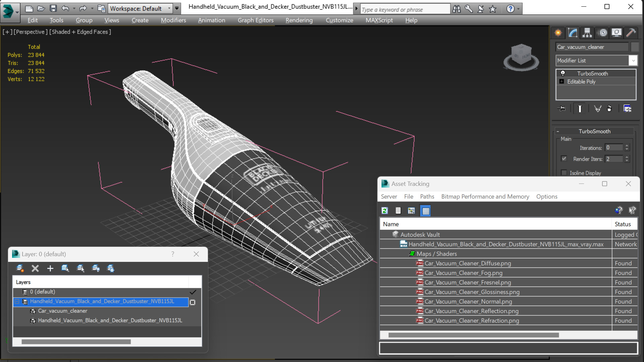Click the [Perspective] viewport label
This screenshot has height=362, width=644.
tap(30, 32)
